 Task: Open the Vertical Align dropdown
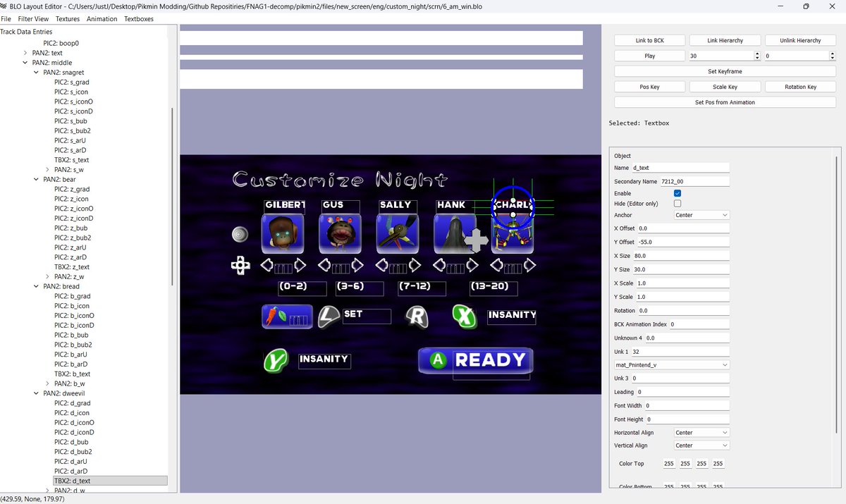pos(701,445)
